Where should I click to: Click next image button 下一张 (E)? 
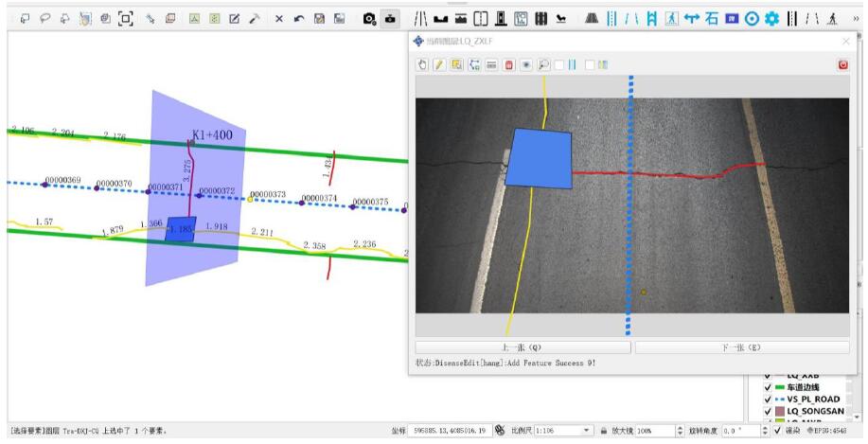point(742,347)
